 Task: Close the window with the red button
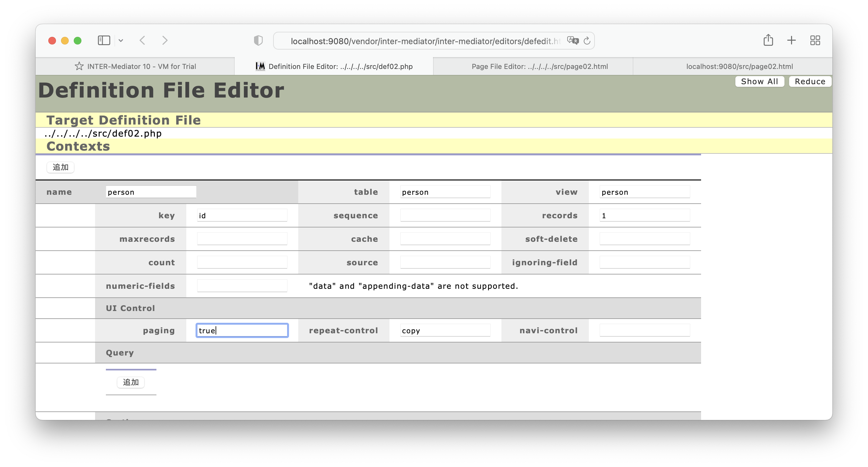(x=52, y=40)
